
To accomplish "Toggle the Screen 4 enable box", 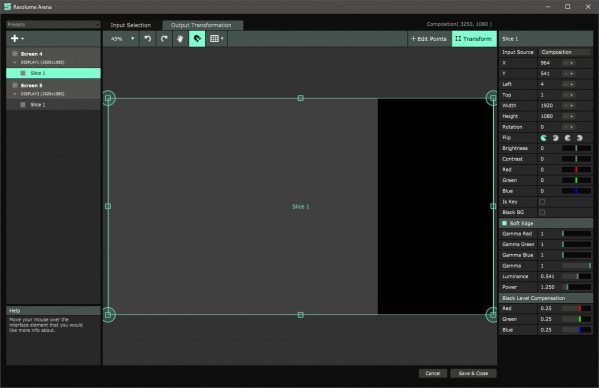I will [15, 54].
